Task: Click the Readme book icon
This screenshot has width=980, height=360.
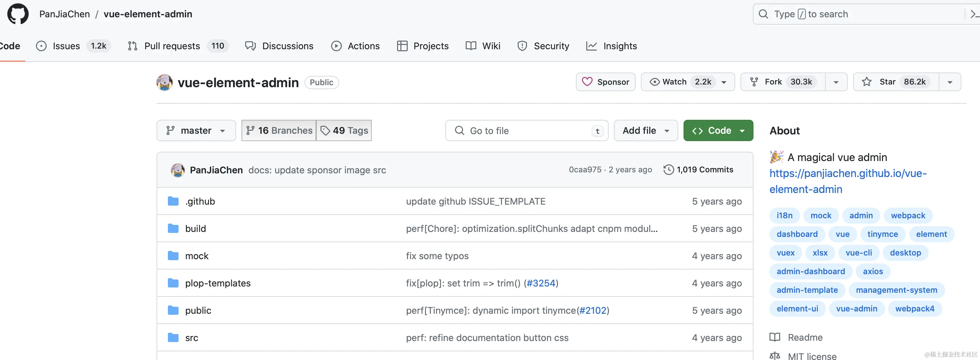Action: [x=774, y=337]
